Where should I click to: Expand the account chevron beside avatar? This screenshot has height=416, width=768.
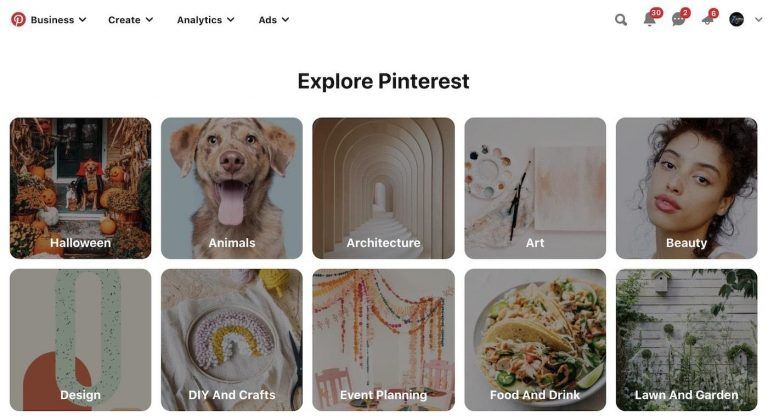pos(758,20)
